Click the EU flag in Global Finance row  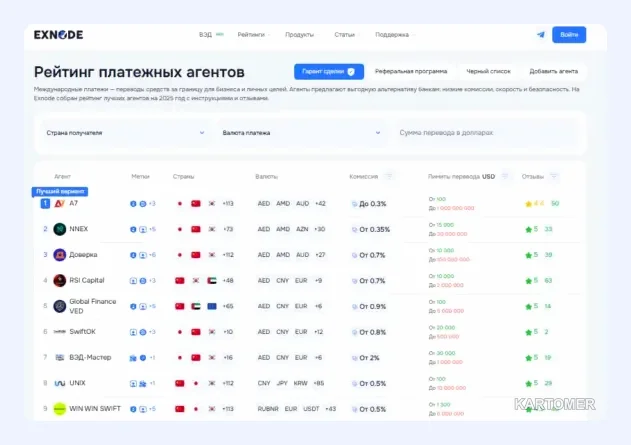pos(212,306)
